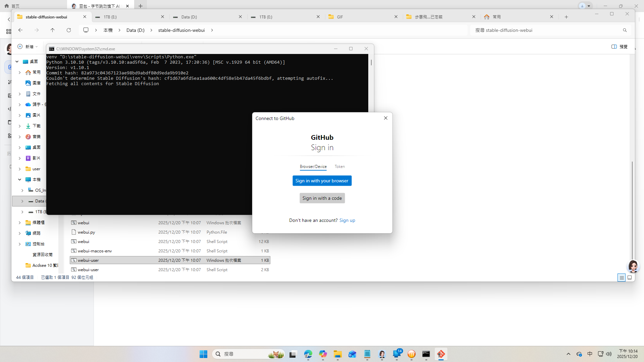Click Sign in with a code
This screenshot has width=644, height=362.
[x=322, y=198]
